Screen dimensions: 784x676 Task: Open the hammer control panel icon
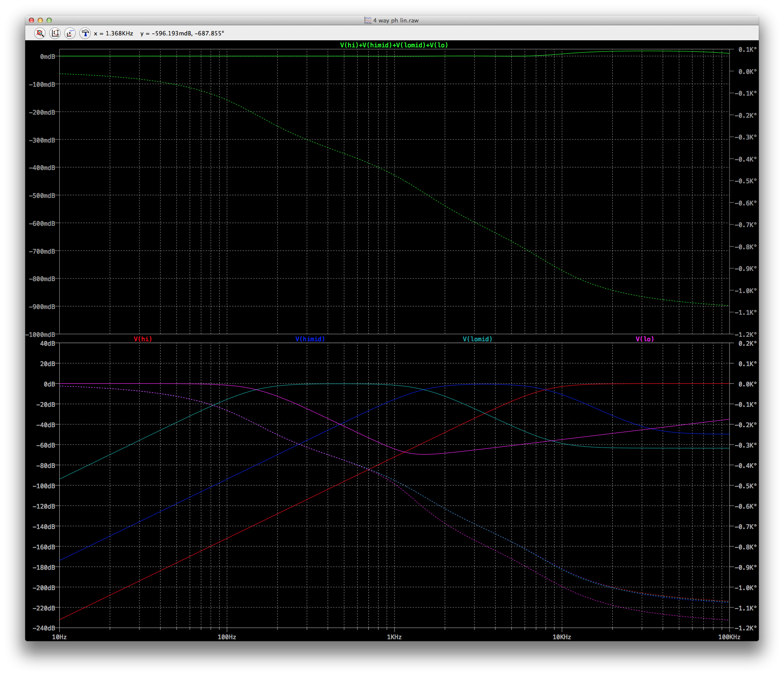coord(85,33)
